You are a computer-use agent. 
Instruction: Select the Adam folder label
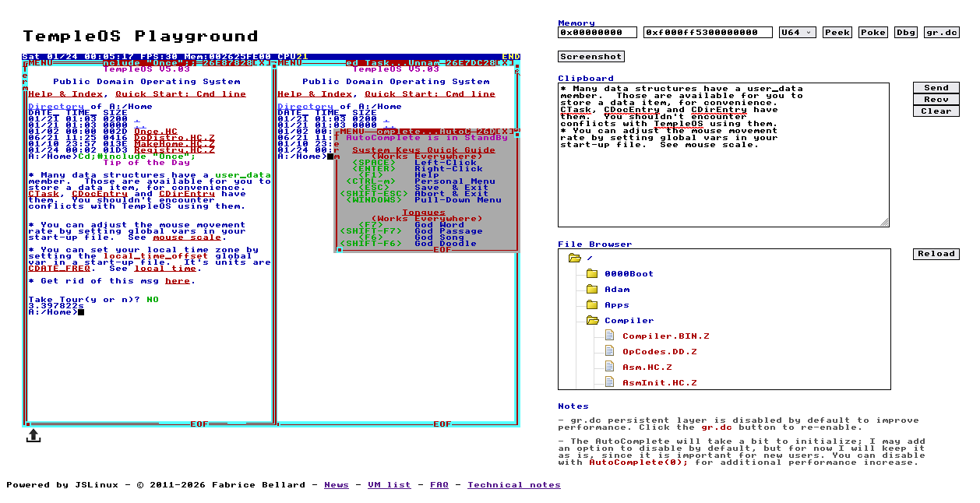click(x=617, y=290)
